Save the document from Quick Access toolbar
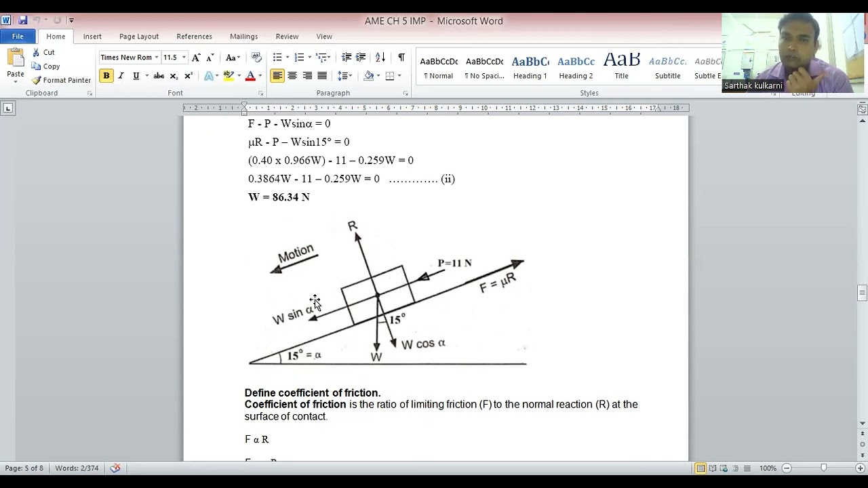The image size is (868, 488). pos(23,20)
